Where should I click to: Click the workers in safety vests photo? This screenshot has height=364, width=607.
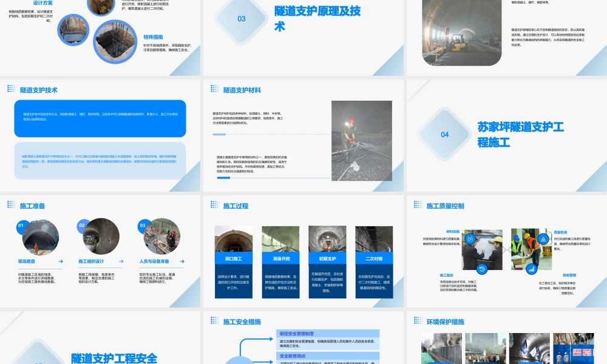(x=531, y=249)
